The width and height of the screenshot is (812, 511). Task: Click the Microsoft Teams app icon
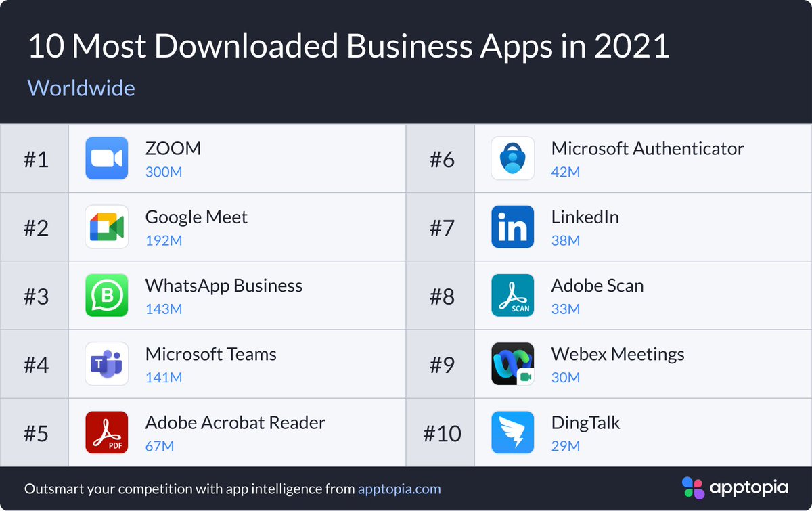107,364
